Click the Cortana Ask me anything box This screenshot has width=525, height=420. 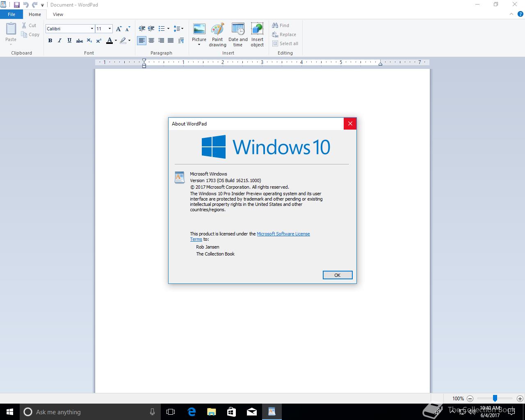pyautogui.click(x=90, y=412)
